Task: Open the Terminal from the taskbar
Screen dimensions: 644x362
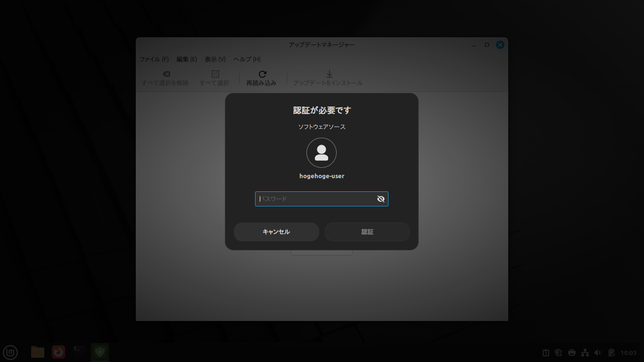Action: coord(79,352)
